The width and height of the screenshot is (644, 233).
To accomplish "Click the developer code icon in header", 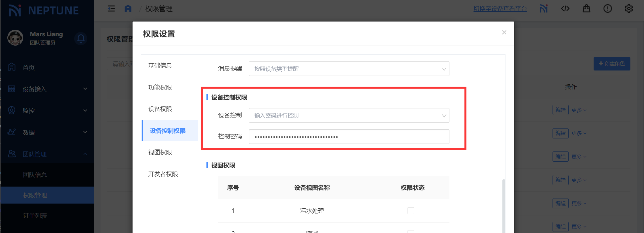I will point(565,9).
